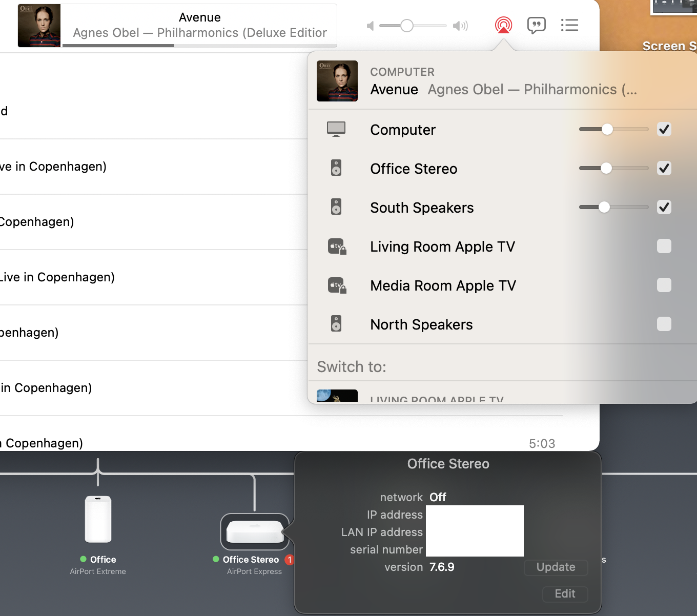The width and height of the screenshot is (697, 616).
Task: Uncheck the Office Stereo output checkbox
Action: coord(664,168)
